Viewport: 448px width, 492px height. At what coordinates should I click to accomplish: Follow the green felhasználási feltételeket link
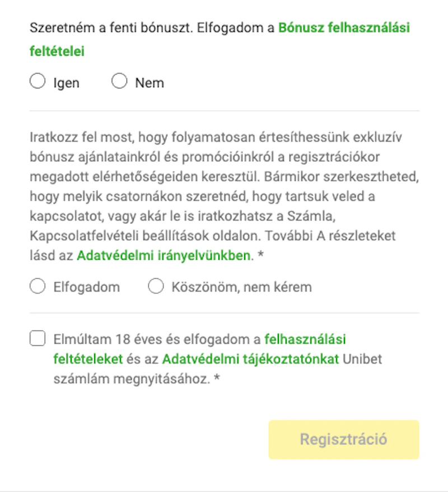(x=305, y=339)
